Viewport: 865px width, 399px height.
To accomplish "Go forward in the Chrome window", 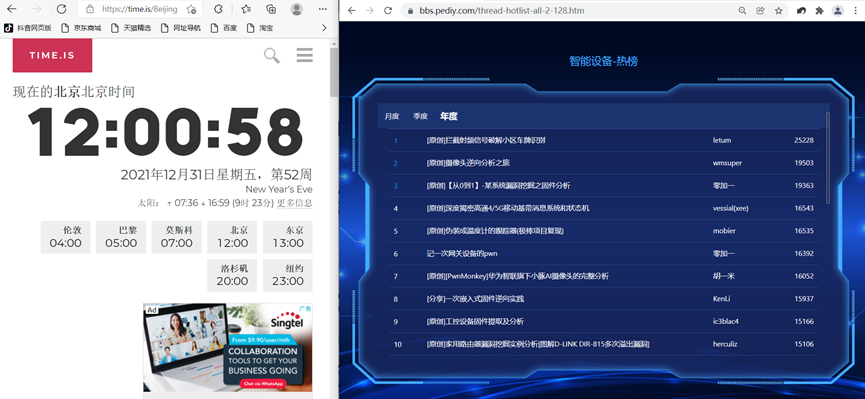I will coord(370,10).
